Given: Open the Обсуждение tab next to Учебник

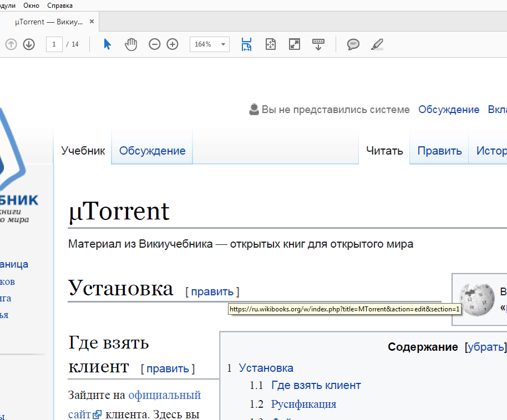Looking at the screenshot, I should (x=153, y=151).
